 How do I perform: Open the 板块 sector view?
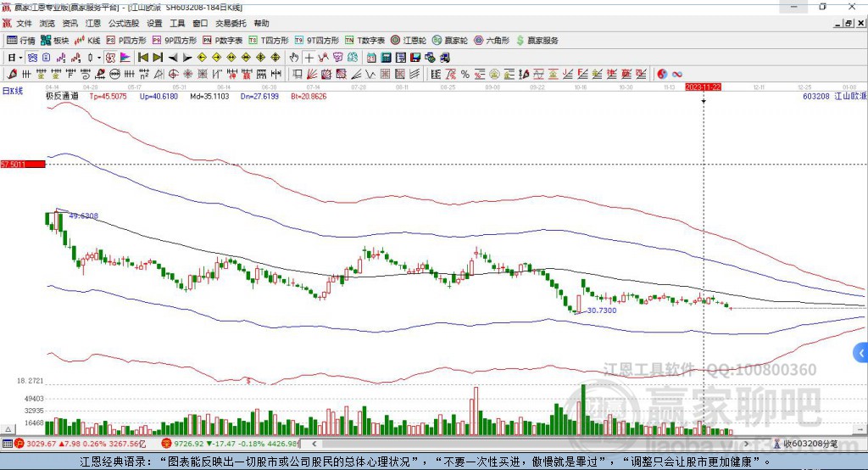click(54, 41)
